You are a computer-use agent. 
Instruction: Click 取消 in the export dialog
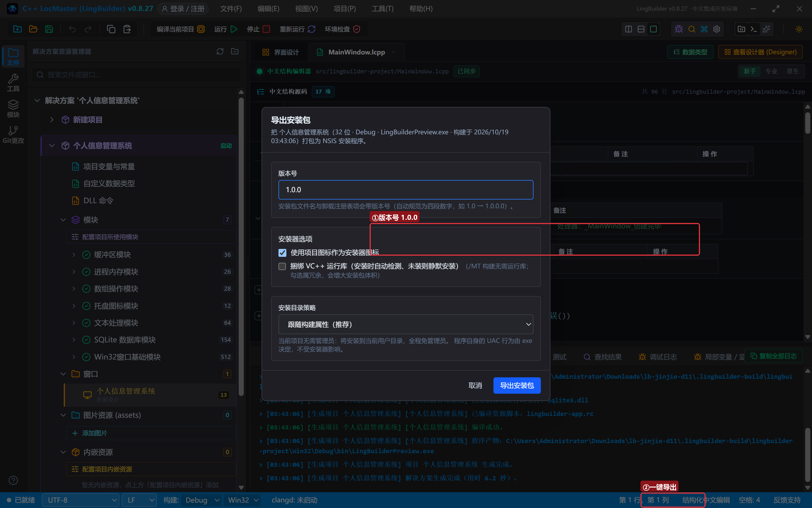coord(475,385)
